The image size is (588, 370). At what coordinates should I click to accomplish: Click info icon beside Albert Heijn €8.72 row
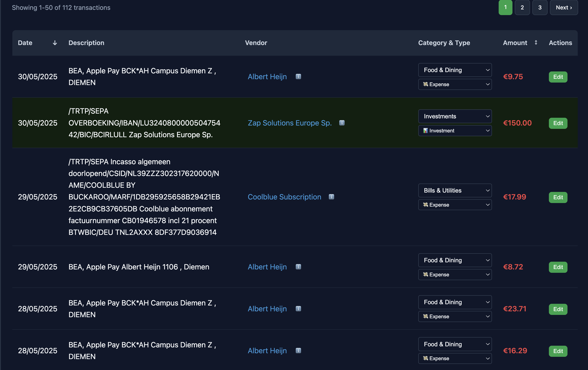point(298,267)
